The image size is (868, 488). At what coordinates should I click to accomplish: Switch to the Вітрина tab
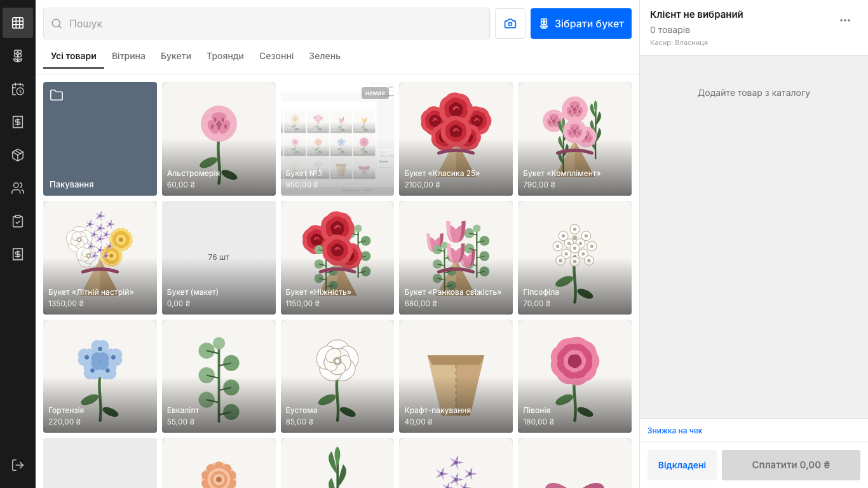(x=128, y=56)
